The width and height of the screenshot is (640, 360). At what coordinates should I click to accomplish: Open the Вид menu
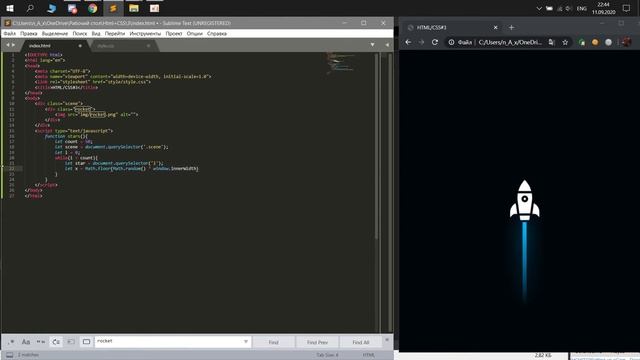click(x=96, y=33)
